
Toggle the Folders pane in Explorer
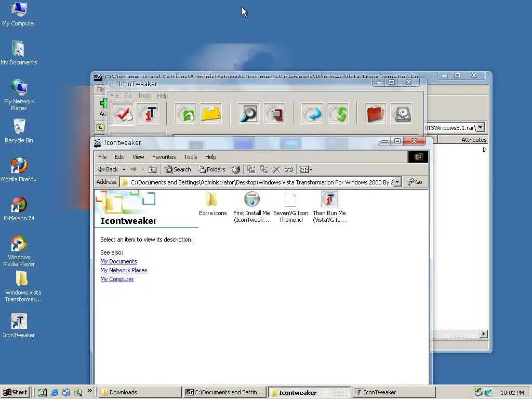click(212, 169)
